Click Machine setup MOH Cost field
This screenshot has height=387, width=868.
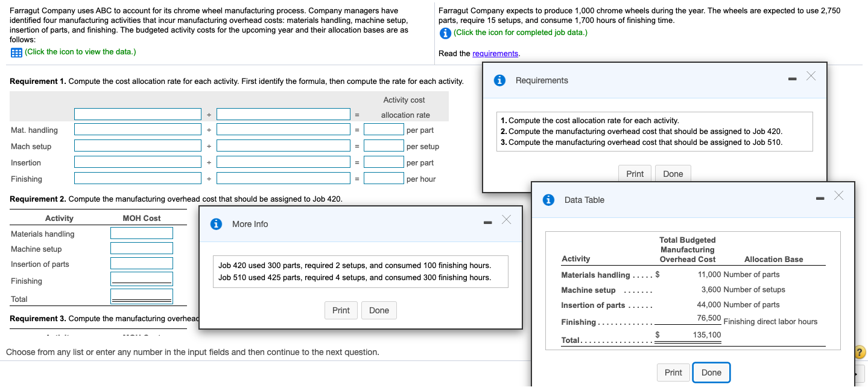(142, 248)
